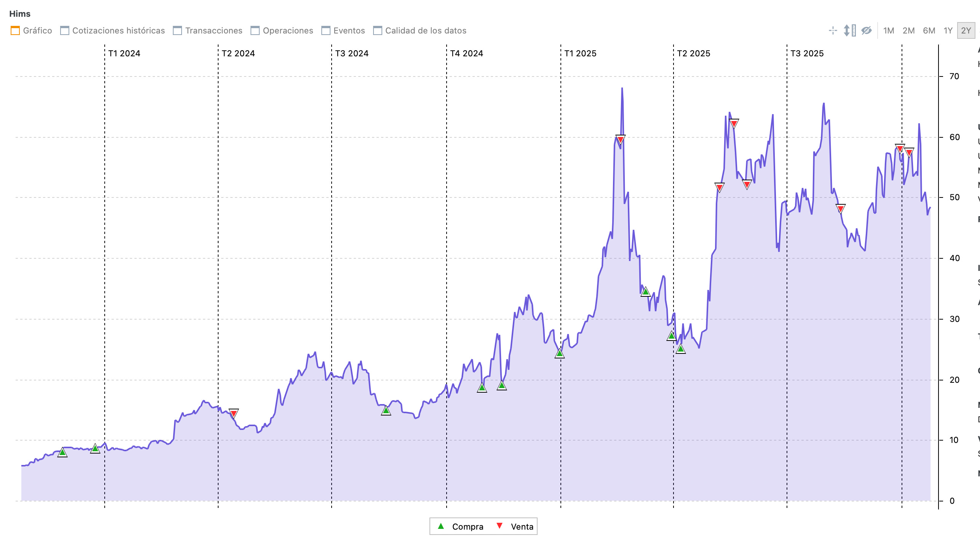Click the Gráfico tab icon
This screenshot has height=538, width=980.
tap(15, 30)
